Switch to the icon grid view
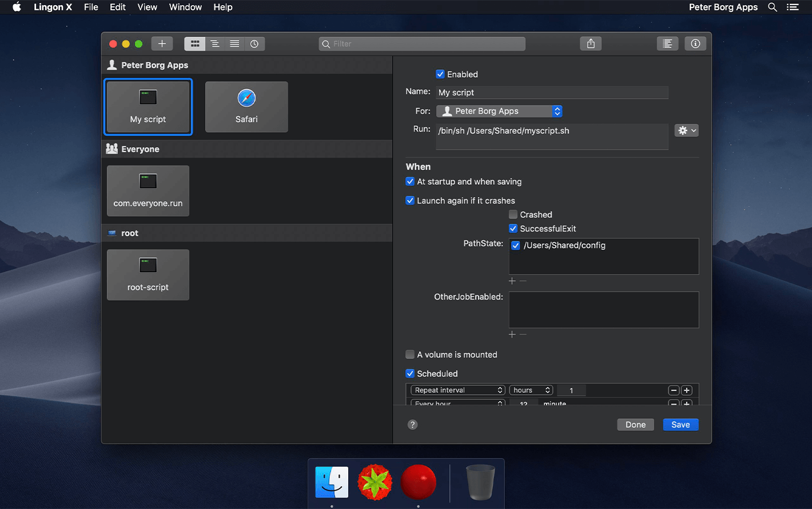812x509 pixels. pos(195,43)
